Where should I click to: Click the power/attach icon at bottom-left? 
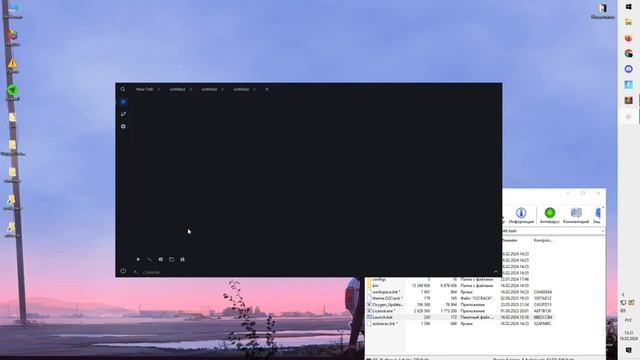123,271
